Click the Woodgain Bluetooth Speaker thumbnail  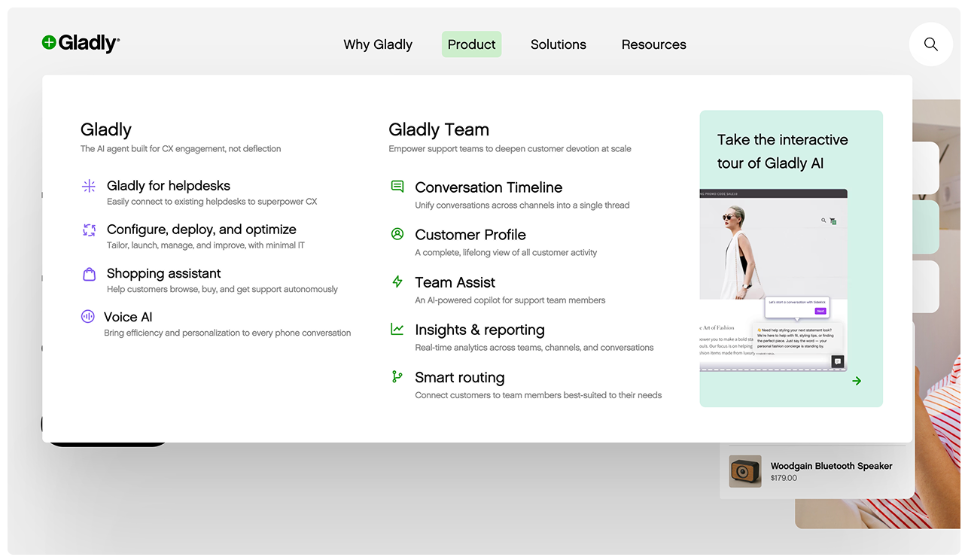click(745, 471)
